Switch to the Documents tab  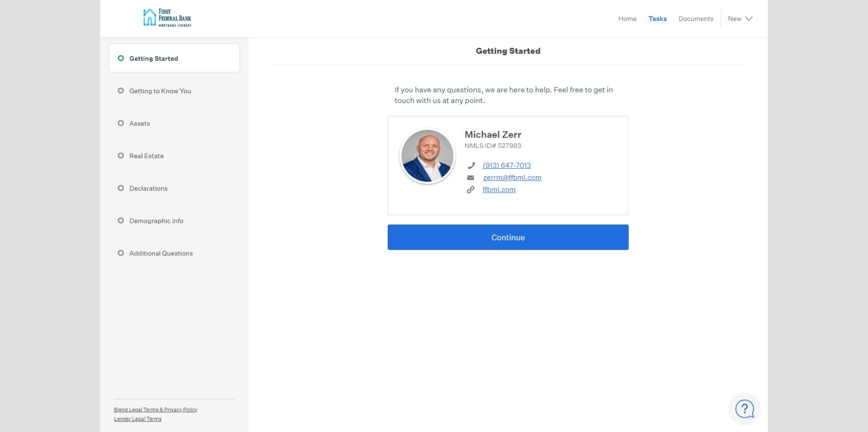(695, 19)
